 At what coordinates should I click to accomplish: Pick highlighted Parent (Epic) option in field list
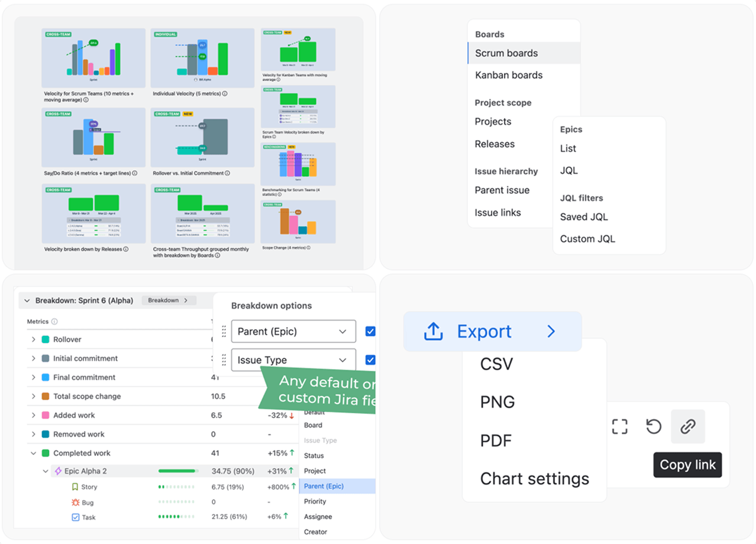click(x=337, y=486)
